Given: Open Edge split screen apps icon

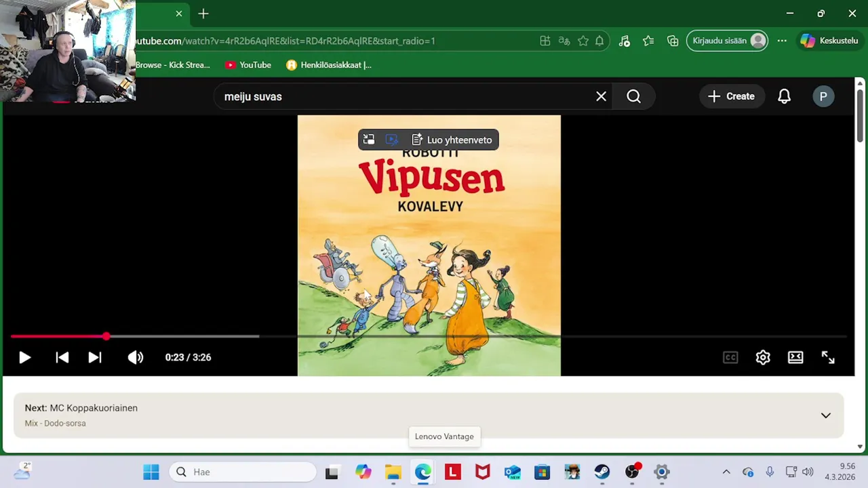Looking at the screenshot, I should (x=545, y=41).
